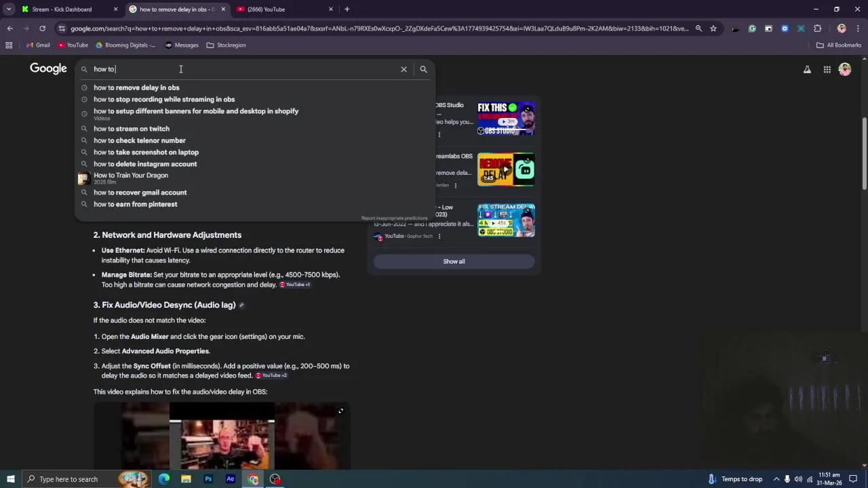Bookmark this page with star icon
The image size is (868, 488).
[713, 28]
